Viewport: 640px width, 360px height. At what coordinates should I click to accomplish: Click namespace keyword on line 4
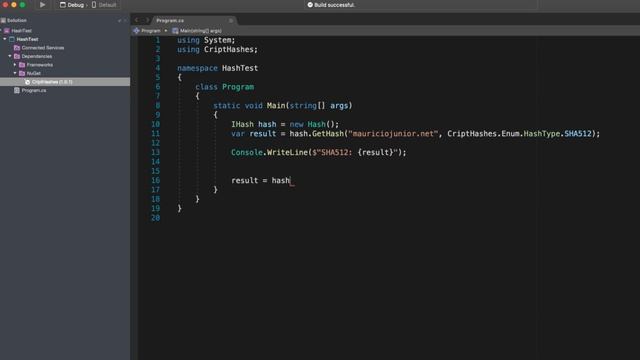(x=197, y=68)
